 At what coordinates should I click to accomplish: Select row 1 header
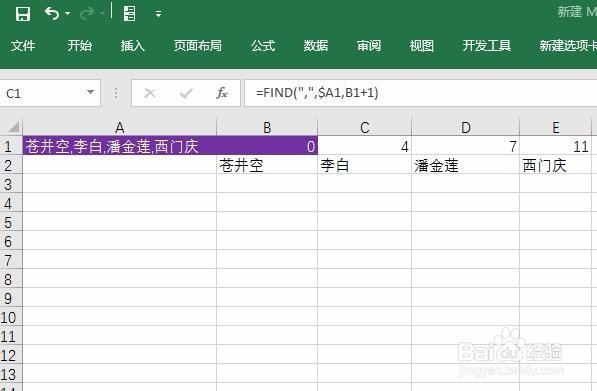click(x=11, y=146)
